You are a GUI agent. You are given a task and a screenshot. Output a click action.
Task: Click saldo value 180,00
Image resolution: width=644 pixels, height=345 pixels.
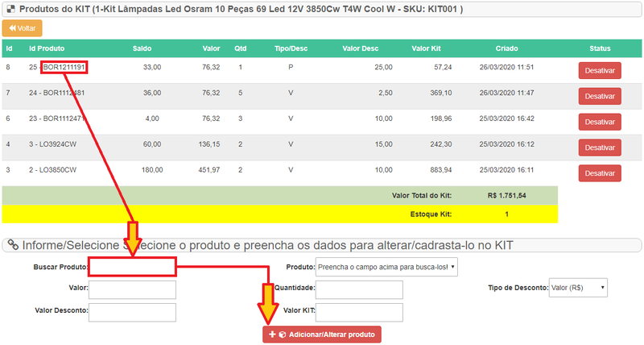152,170
